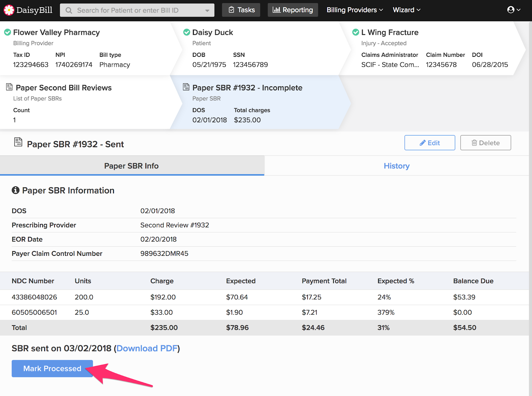Select NPI 1740269174
This screenshot has height=396, width=532.
pyautogui.click(x=74, y=65)
